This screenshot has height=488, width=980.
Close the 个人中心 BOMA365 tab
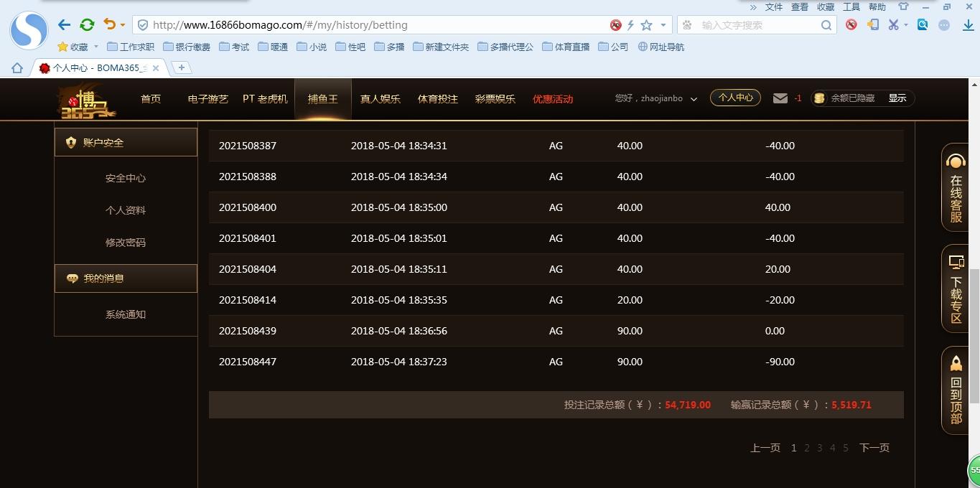(156, 67)
